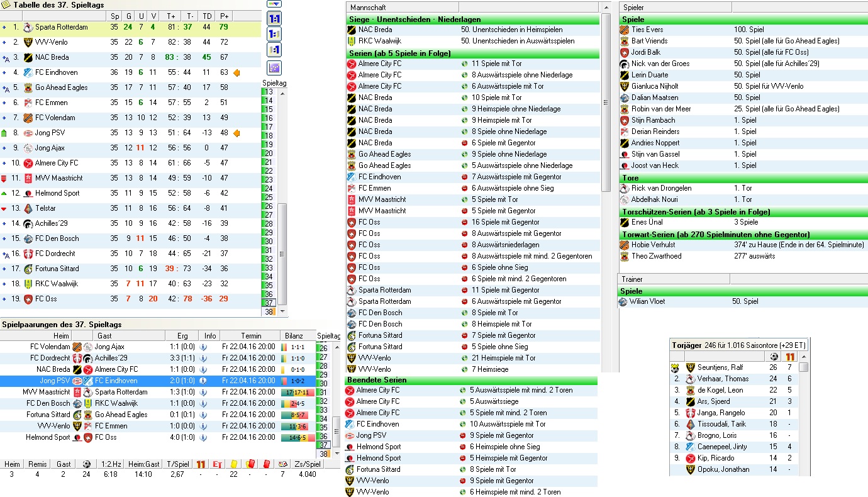Sort fixtures by the Termin column header

(x=251, y=336)
